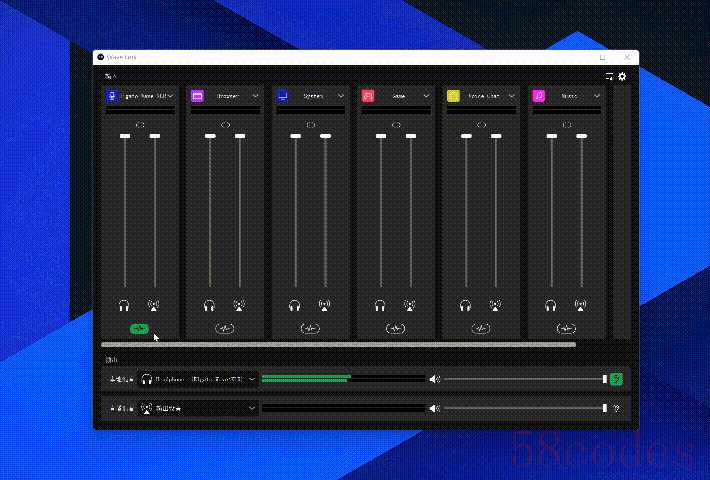Click the blue System monitor channel icon

tap(283, 96)
